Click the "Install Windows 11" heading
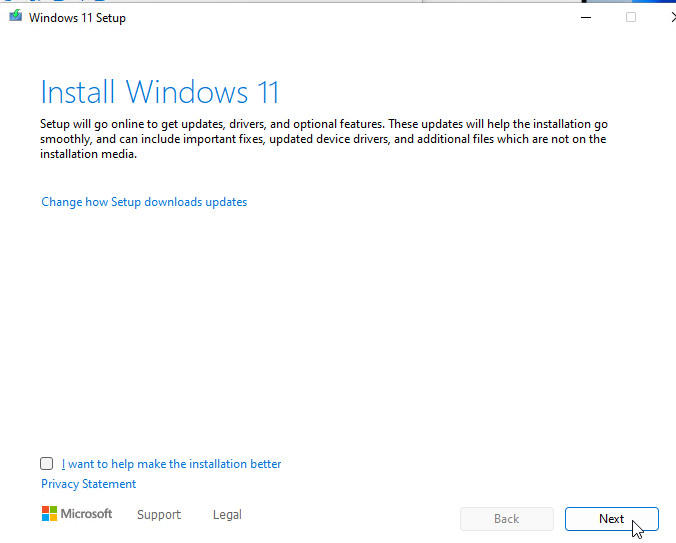Screen dimensions: 676x543 [160, 92]
